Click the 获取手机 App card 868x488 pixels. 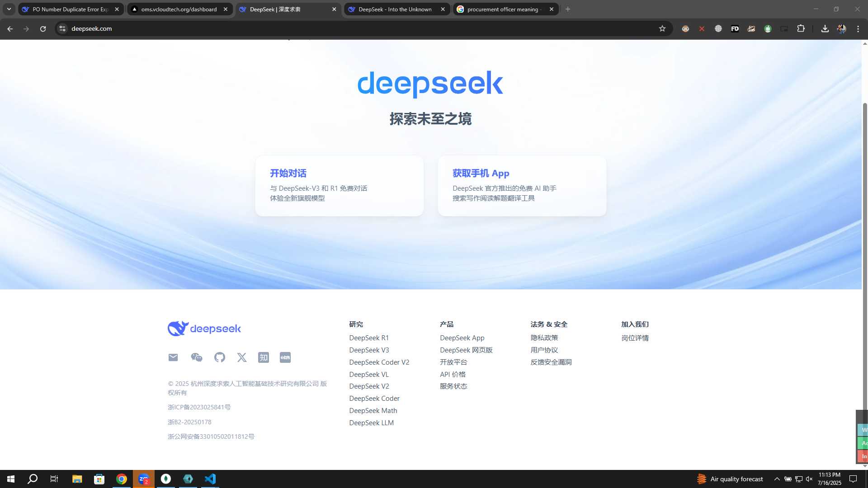coord(522,186)
